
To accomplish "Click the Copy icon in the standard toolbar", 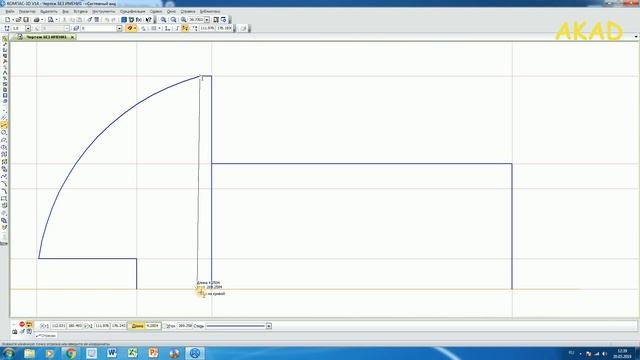I will coord(73,20).
